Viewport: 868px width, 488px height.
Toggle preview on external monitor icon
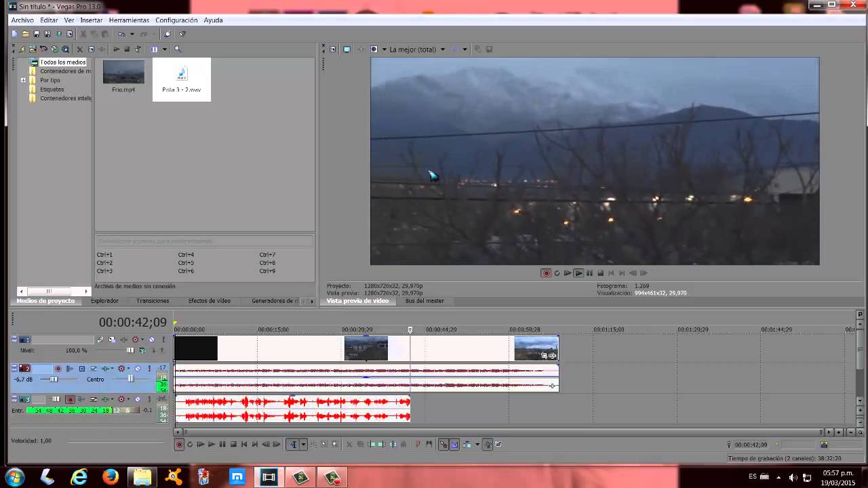347,49
